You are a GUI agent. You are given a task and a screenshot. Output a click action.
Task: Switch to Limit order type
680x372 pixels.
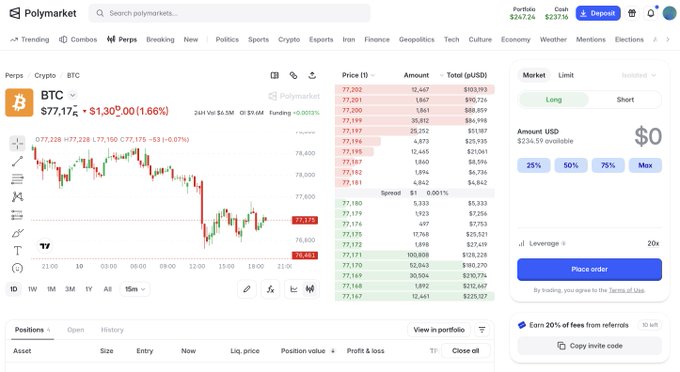pyautogui.click(x=566, y=75)
